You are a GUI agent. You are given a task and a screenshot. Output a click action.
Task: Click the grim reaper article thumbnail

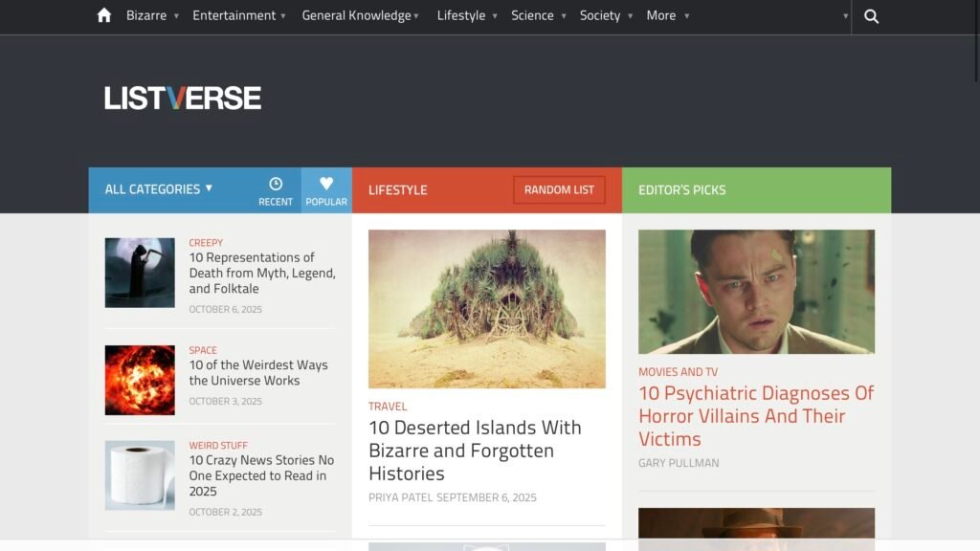pos(140,273)
